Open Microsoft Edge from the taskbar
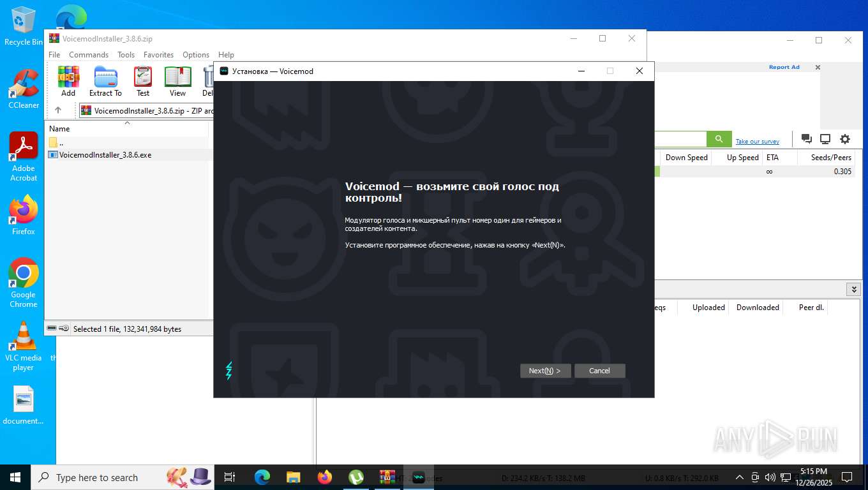The image size is (868, 490). click(262, 477)
